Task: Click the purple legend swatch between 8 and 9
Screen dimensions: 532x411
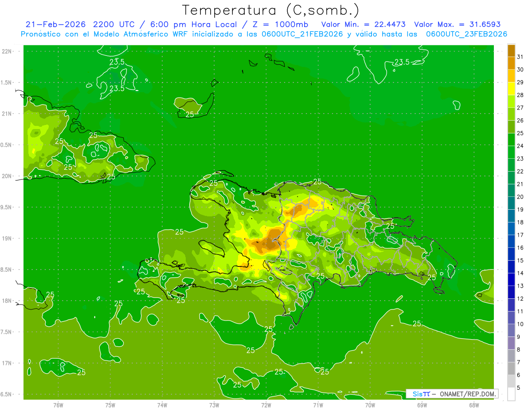Action: [511, 344]
